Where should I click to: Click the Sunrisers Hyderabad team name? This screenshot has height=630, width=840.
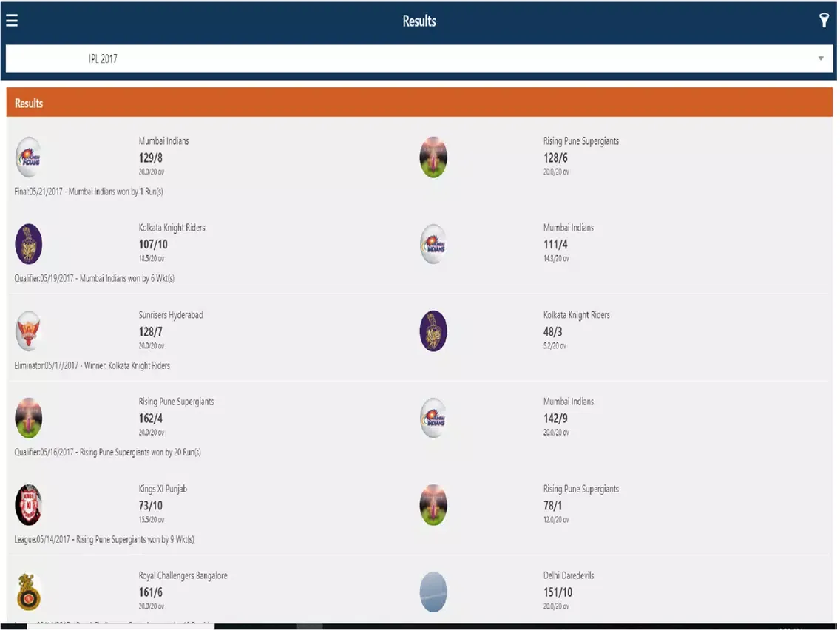point(170,315)
